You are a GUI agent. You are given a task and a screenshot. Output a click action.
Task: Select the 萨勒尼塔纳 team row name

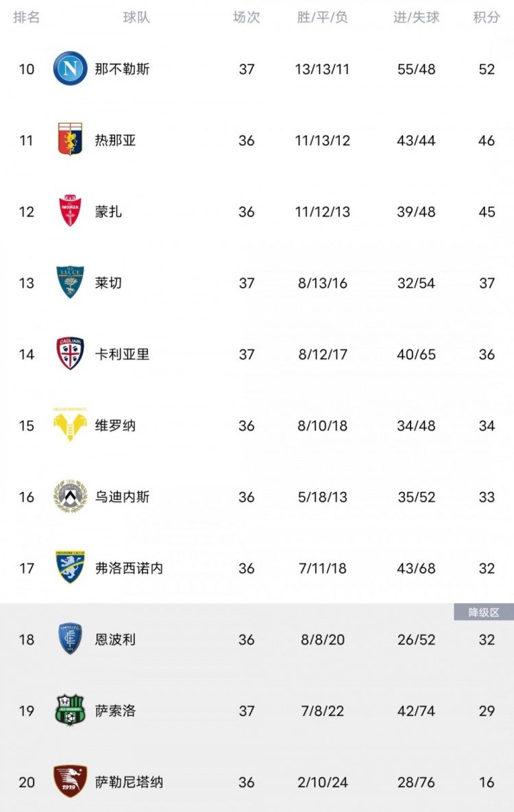pyautogui.click(x=129, y=782)
